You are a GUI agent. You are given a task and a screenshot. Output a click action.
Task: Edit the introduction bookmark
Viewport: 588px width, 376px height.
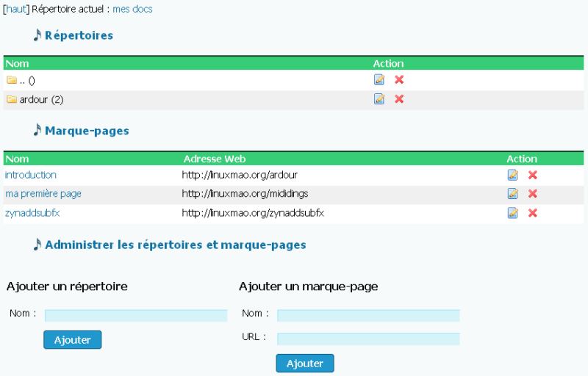[x=512, y=175]
